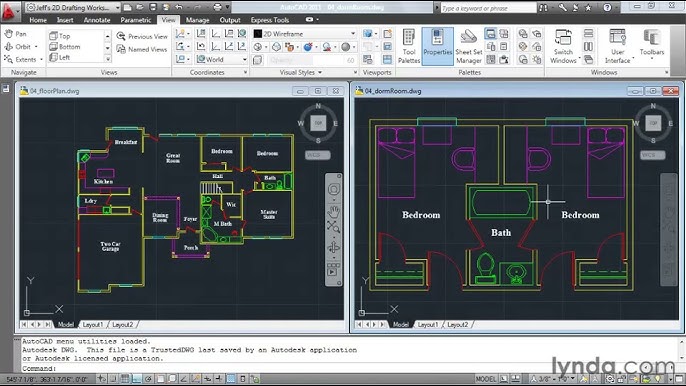
Task: Toggle the Properties palette
Action: pyautogui.click(x=438, y=46)
